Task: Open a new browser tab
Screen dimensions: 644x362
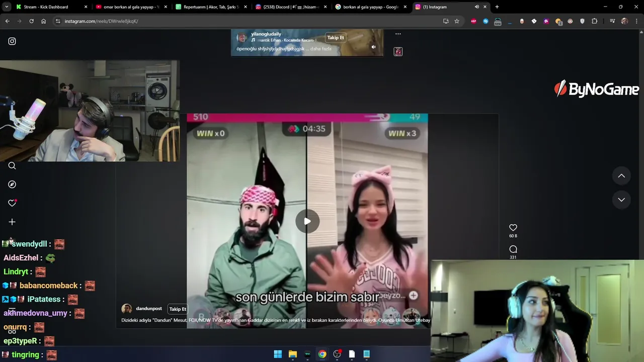Action: tap(497, 7)
